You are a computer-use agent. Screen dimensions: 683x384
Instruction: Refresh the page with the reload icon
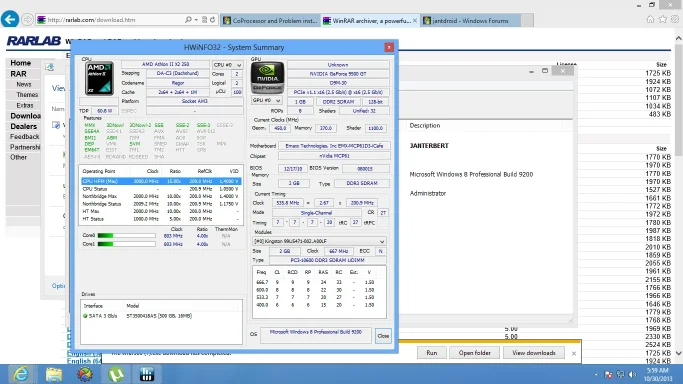click(213, 20)
